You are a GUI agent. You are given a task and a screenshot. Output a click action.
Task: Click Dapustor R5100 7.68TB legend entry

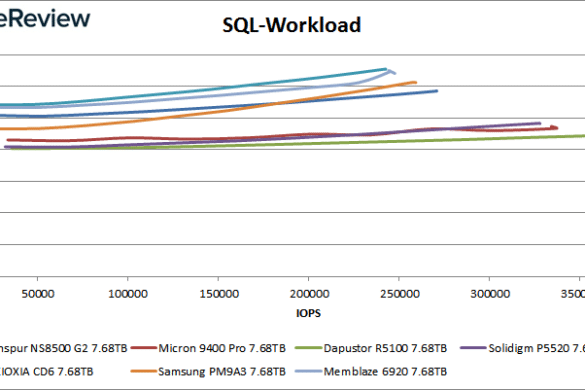[371, 348]
